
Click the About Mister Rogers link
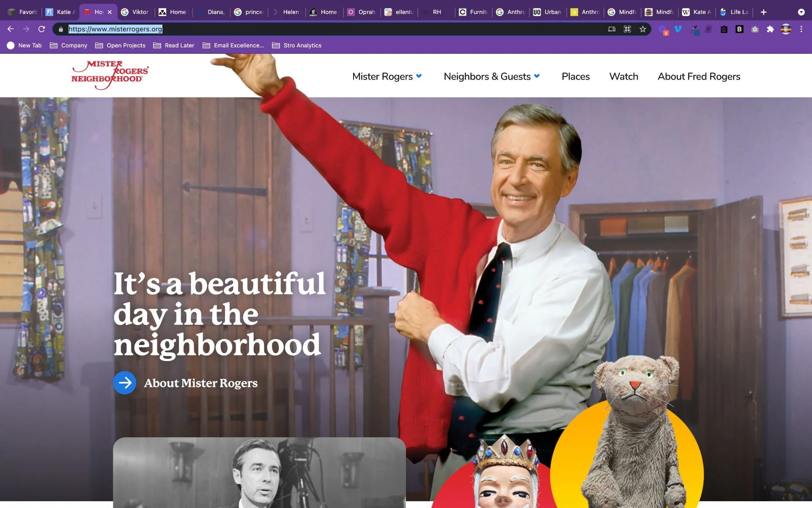[x=201, y=383]
